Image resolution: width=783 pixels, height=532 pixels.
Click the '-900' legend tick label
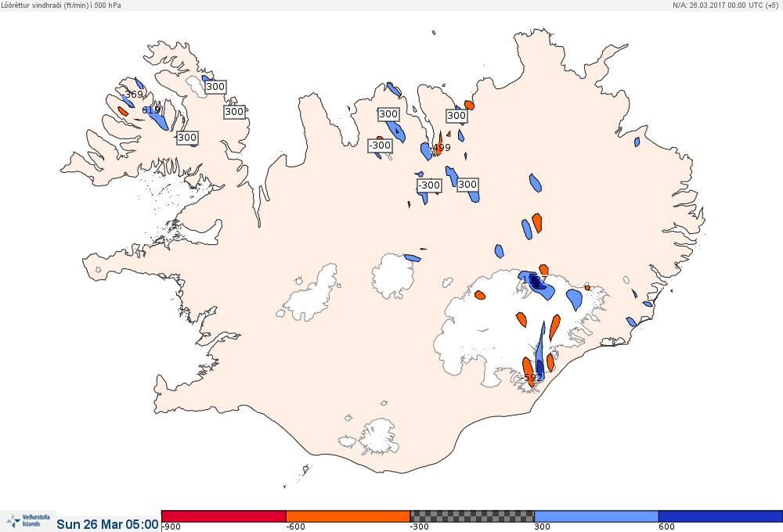171,527
